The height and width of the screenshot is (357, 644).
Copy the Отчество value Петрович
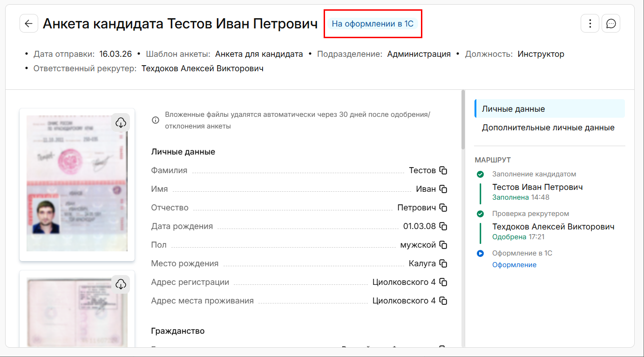click(443, 208)
